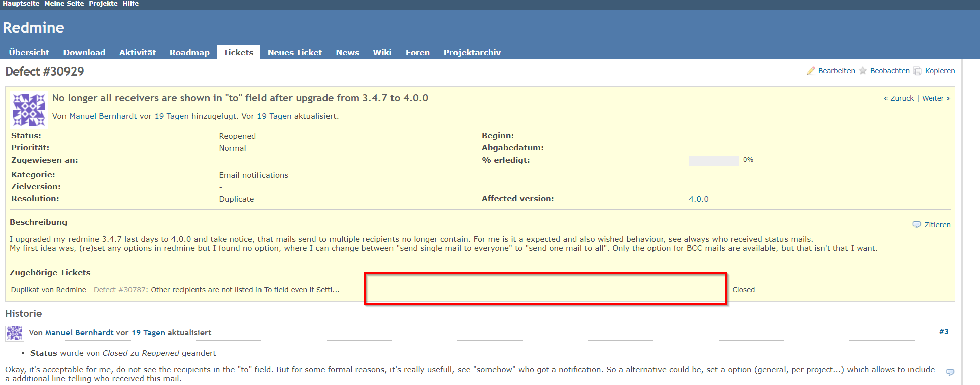Click the 'Reopened' status value
Image resolution: width=980 pixels, height=385 pixels.
[237, 136]
